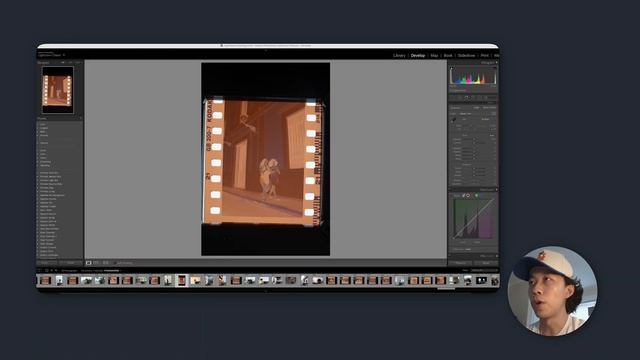Collapse the Presets panel header
The height and width of the screenshot is (360, 640).
[x=42, y=118]
